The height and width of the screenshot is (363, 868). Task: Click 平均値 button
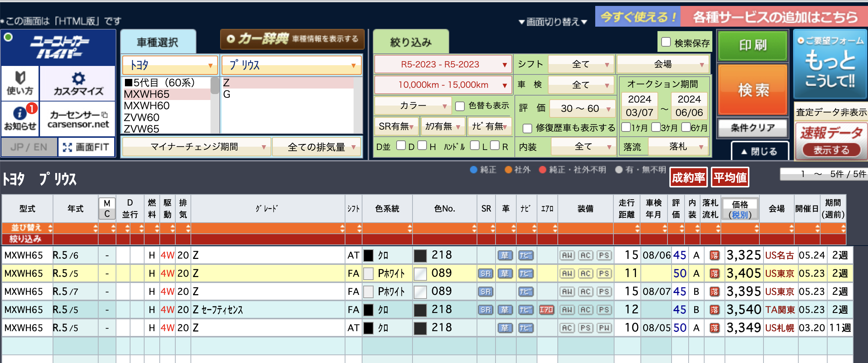730,177
